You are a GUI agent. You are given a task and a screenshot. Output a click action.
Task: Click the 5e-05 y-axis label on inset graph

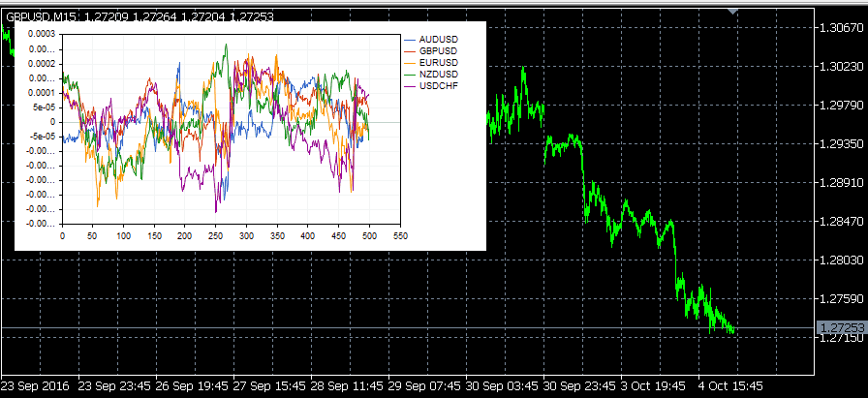[x=46, y=107]
